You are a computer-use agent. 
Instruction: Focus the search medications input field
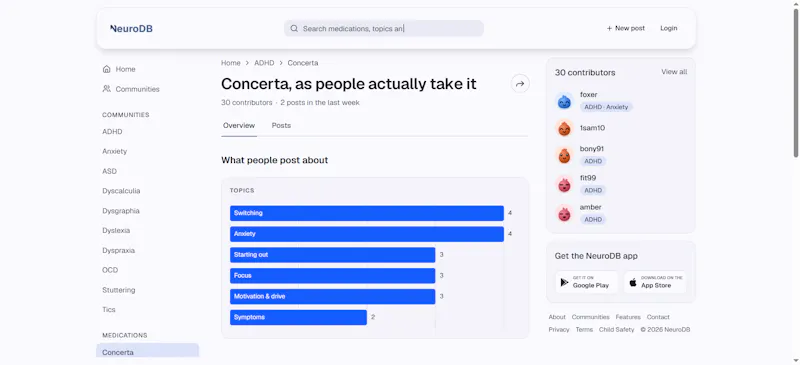coord(384,29)
